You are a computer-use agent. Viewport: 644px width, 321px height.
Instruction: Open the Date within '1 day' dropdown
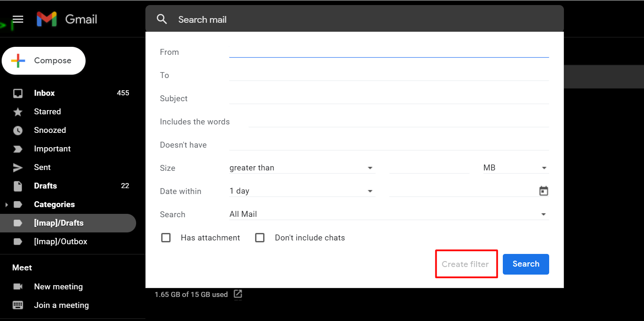tap(302, 191)
